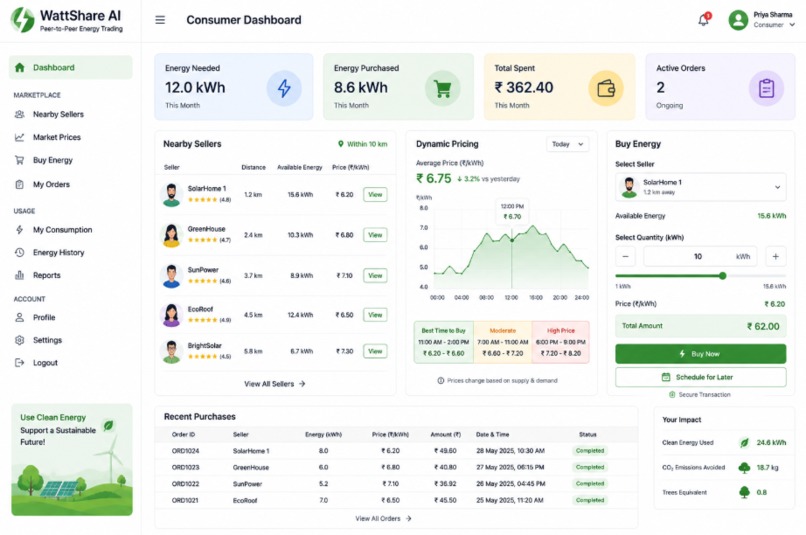Click the Energy Needed lightning icon
806x535 pixels.
284,88
